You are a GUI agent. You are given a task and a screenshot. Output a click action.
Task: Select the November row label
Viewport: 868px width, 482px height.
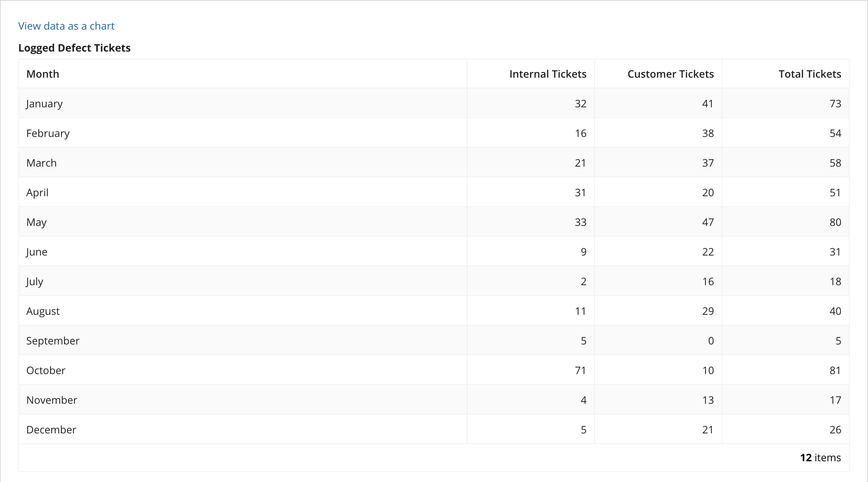pyautogui.click(x=52, y=400)
